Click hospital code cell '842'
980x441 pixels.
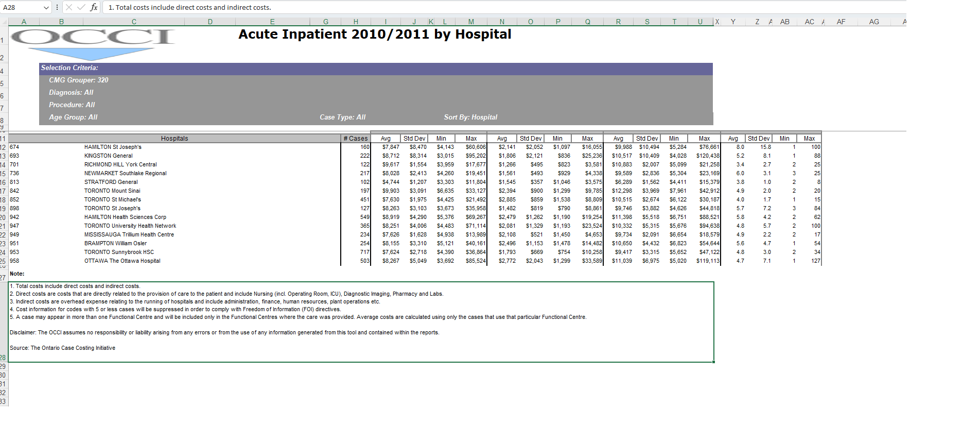[x=14, y=191]
